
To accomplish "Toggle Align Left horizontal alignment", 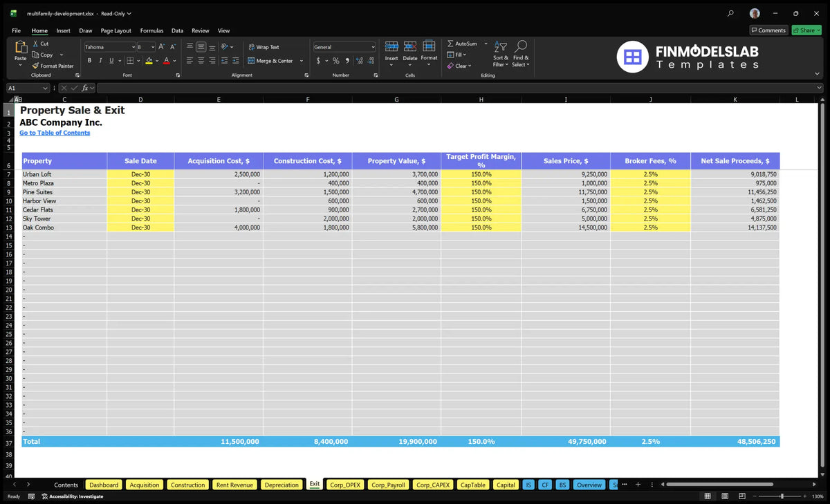I will [x=190, y=61].
